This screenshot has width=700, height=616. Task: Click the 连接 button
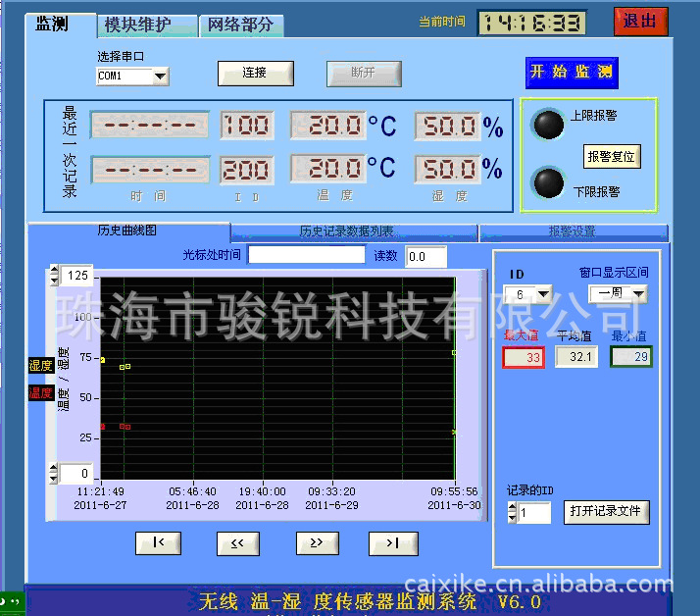(x=254, y=73)
